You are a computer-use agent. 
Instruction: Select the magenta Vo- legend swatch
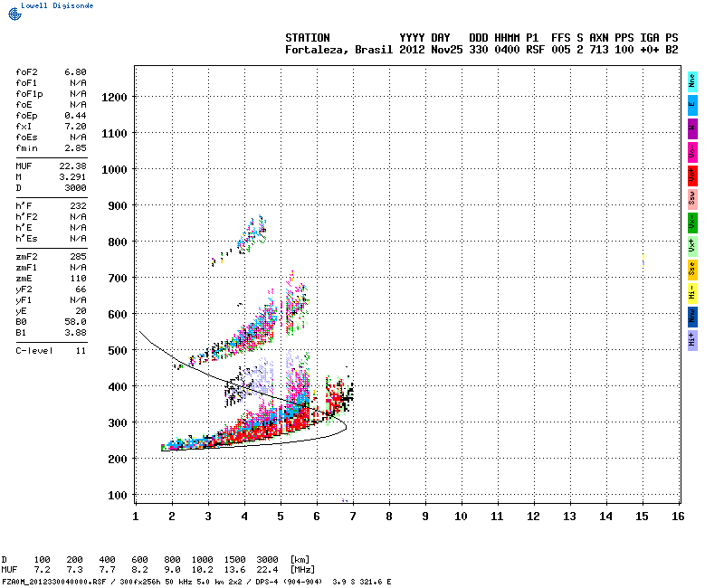click(692, 152)
